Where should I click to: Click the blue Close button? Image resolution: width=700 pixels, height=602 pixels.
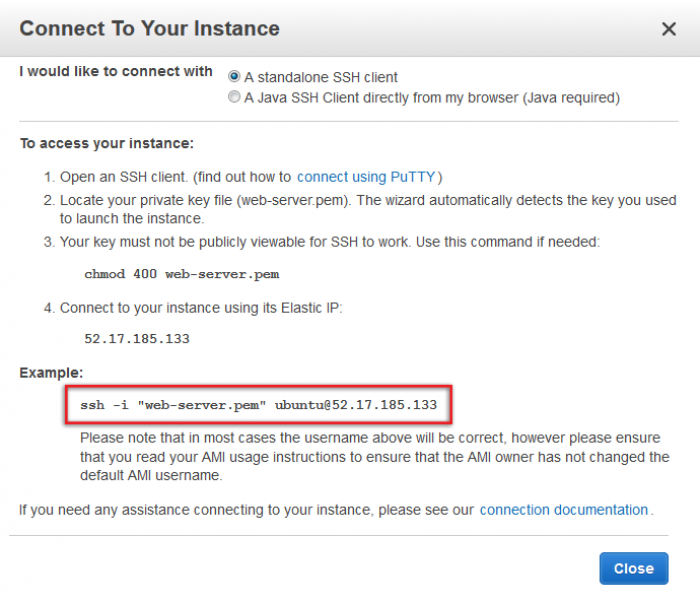pos(633,569)
